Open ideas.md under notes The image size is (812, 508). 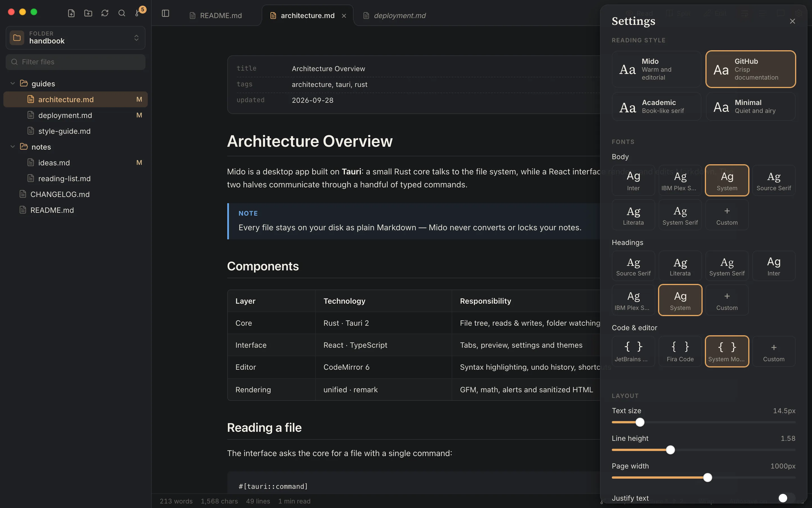76,163
